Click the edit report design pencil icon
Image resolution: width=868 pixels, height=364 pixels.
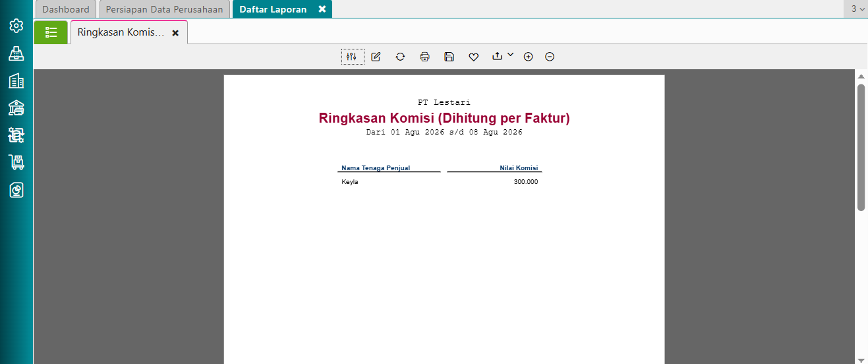[376, 57]
